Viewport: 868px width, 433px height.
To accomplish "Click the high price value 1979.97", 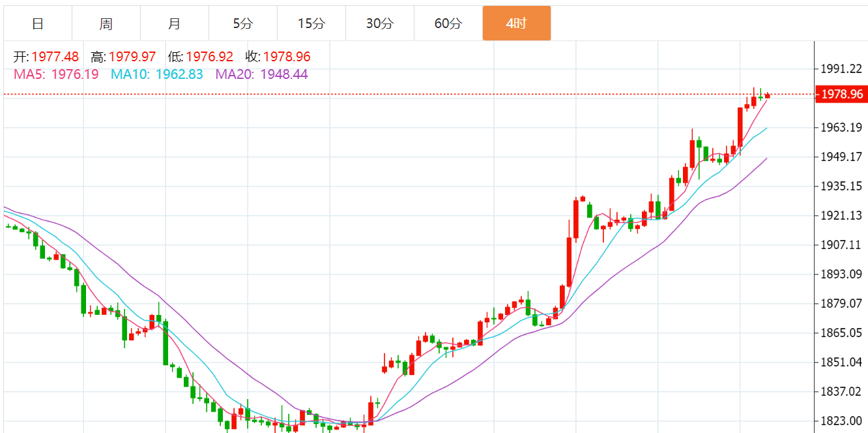I will click(132, 57).
